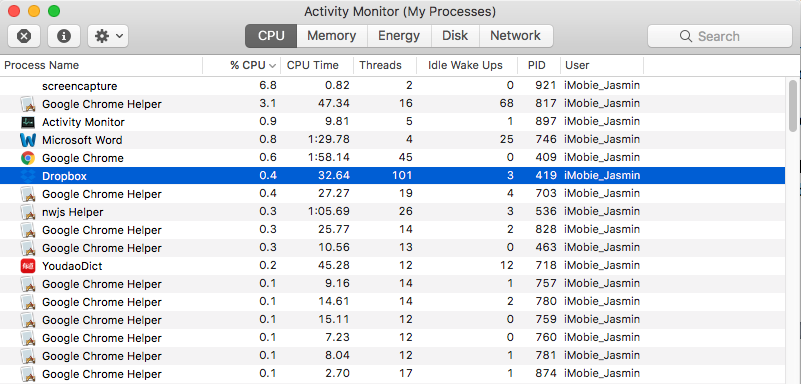
Task: Click the Activity Monitor app icon in list
Action: (x=28, y=122)
